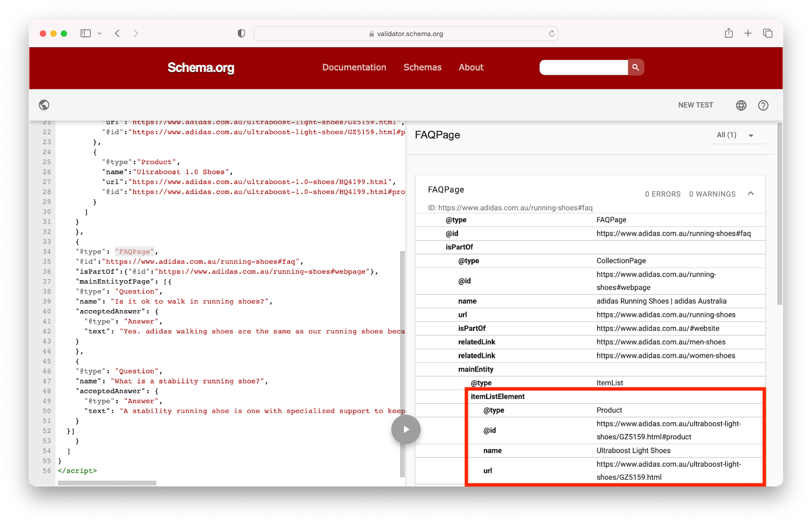Click the closing </script> tag line

click(x=77, y=471)
